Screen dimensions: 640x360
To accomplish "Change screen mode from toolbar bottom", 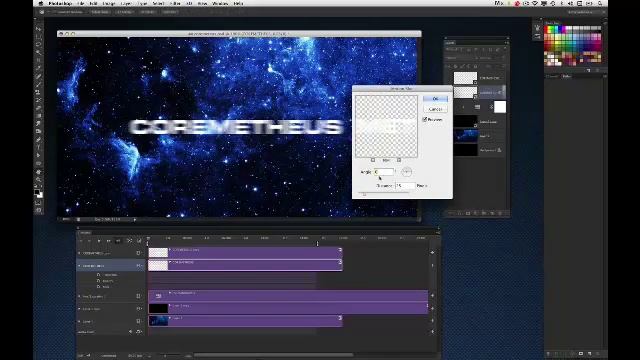I will (38, 210).
